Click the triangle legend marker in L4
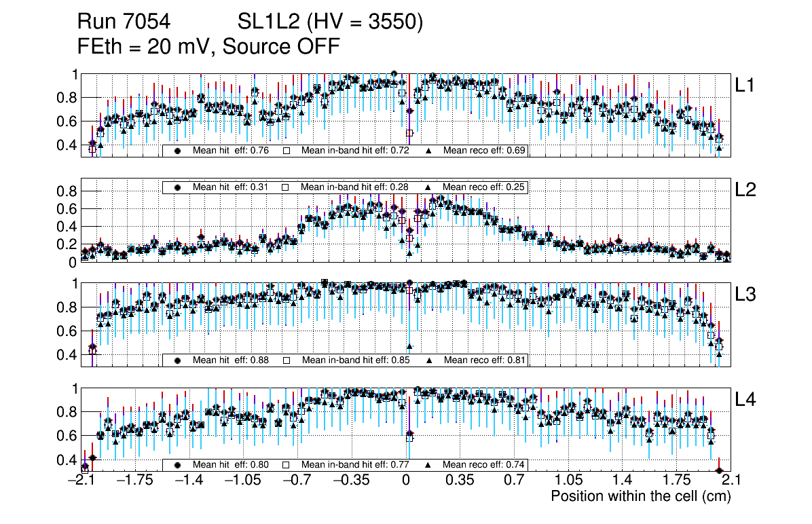The image size is (812, 524). click(x=428, y=465)
